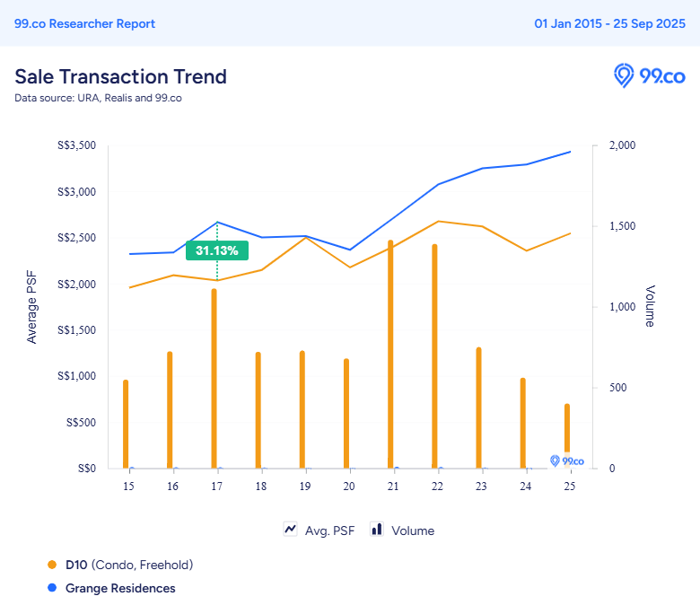This screenshot has width=700, height=605.
Task: Select the tallest orange bar for year 21
Action: tap(390, 355)
